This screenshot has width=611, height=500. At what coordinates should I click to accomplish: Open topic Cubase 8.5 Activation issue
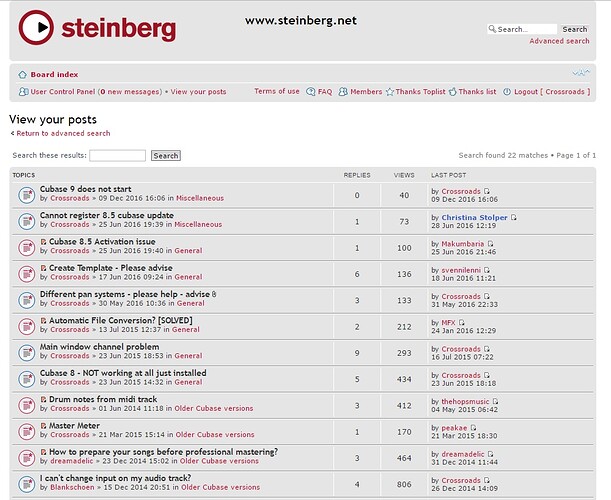102,242
